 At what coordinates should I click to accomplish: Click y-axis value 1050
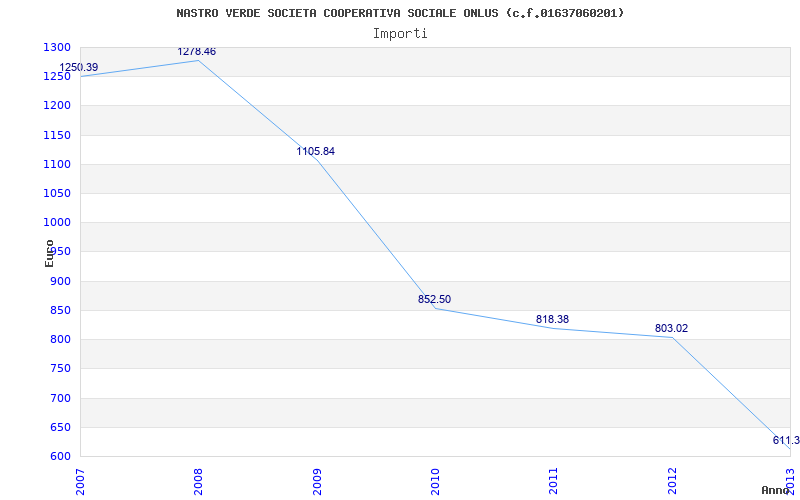click(57, 193)
